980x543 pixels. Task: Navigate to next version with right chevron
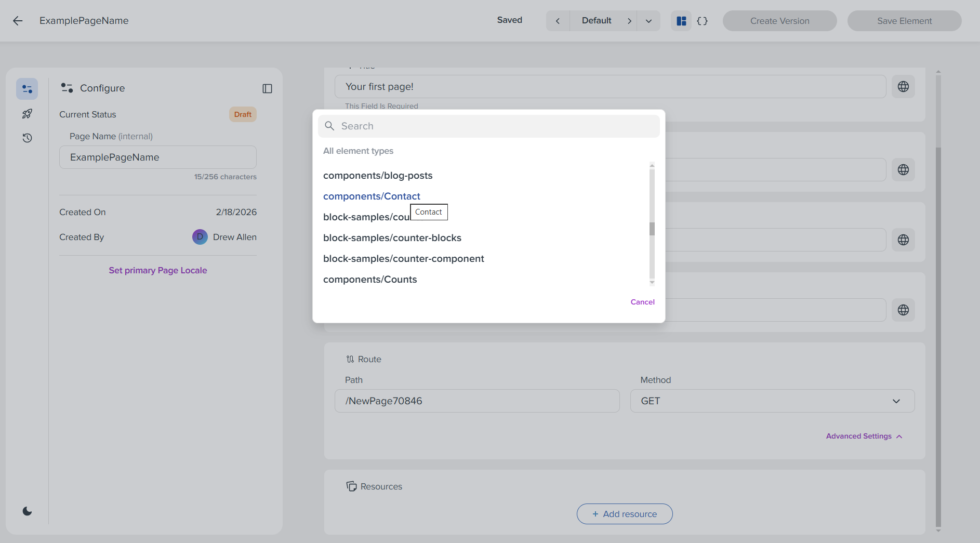[630, 21]
